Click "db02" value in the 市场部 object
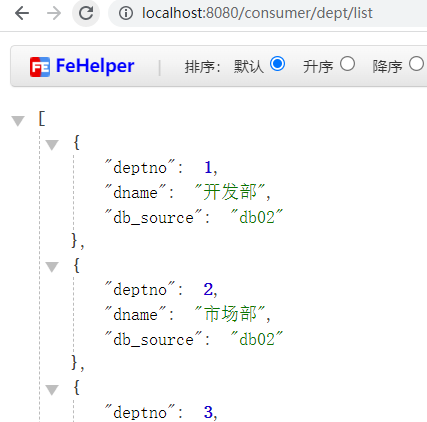 pyautogui.click(x=257, y=339)
